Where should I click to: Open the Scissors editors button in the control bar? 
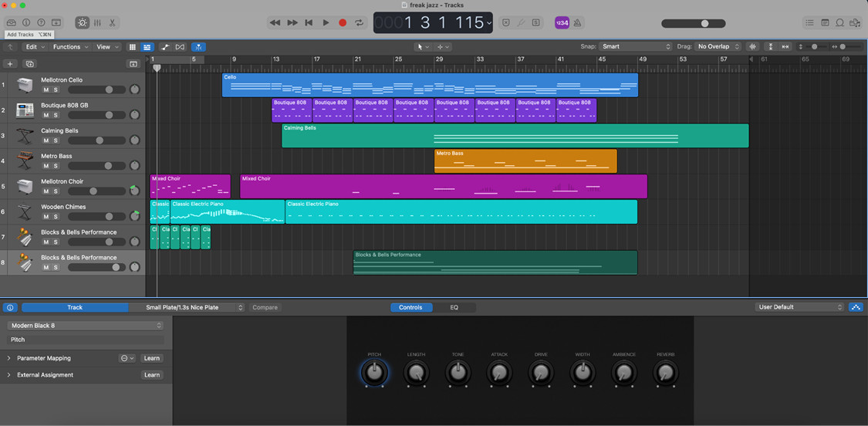[x=113, y=23]
